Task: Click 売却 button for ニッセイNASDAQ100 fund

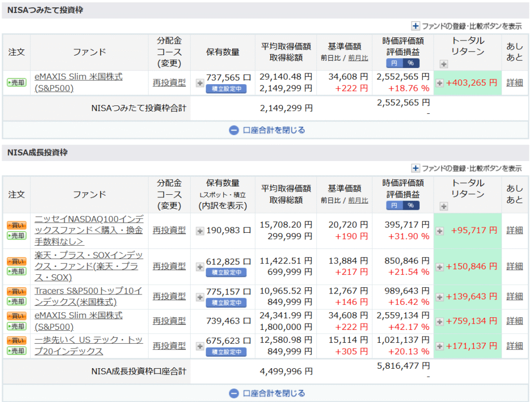Action: click(17, 235)
